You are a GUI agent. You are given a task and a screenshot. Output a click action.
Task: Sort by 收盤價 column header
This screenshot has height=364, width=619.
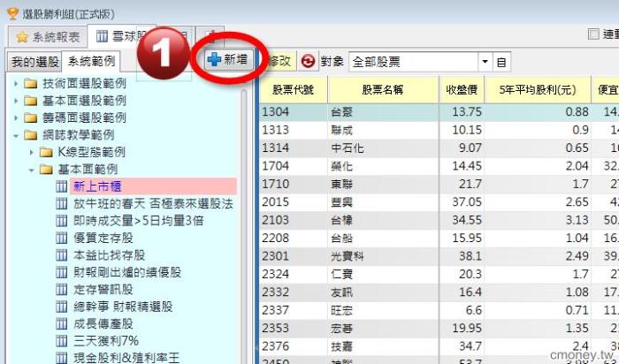click(462, 89)
